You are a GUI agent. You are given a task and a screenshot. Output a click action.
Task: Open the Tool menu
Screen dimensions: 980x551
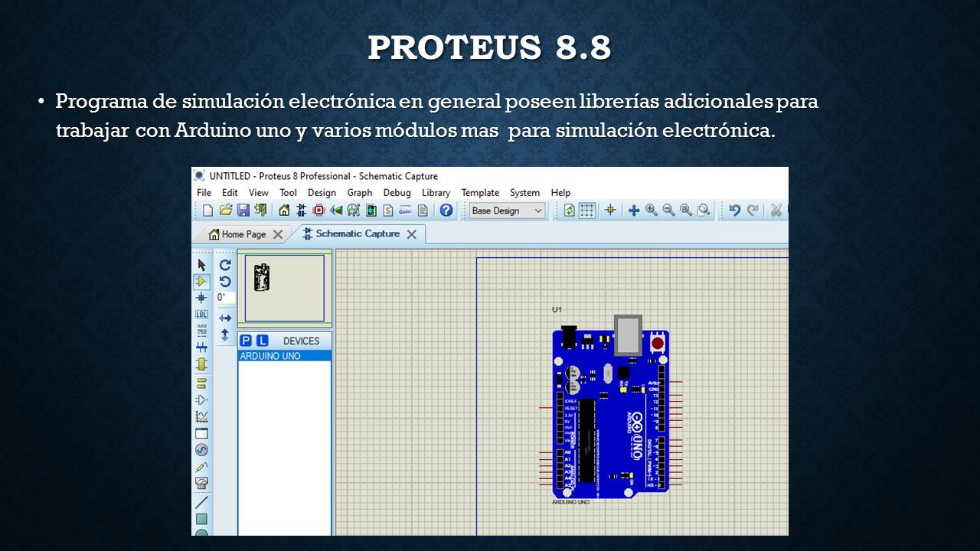tap(288, 193)
